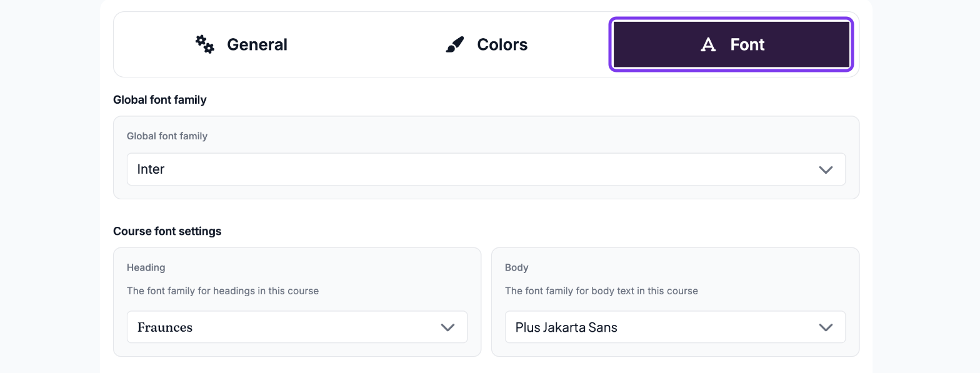Click the letter A icon beside Font
This screenshot has width=980, height=373.
click(x=708, y=44)
